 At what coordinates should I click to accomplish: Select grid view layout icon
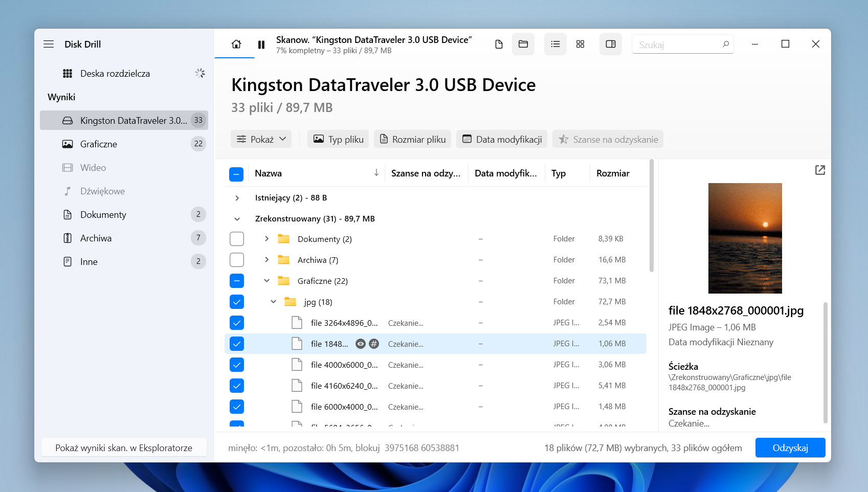[x=580, y=44]
